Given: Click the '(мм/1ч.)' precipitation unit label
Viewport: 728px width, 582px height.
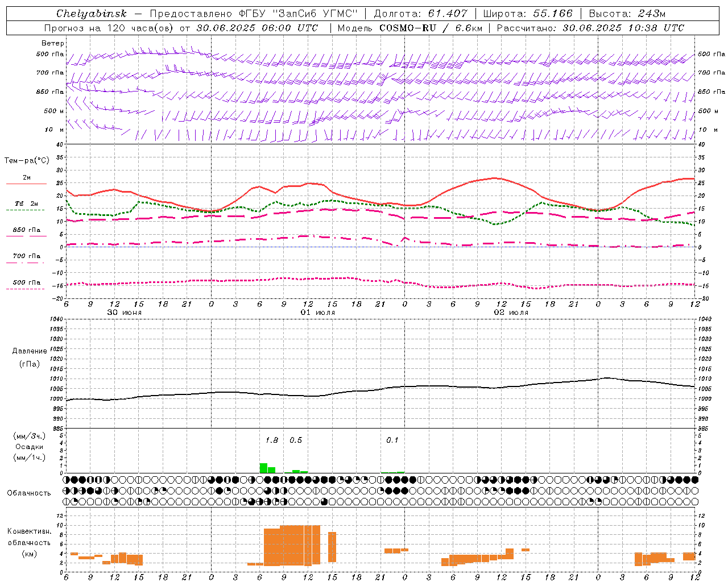Looking at the screenshot, I should coord(30,458).
